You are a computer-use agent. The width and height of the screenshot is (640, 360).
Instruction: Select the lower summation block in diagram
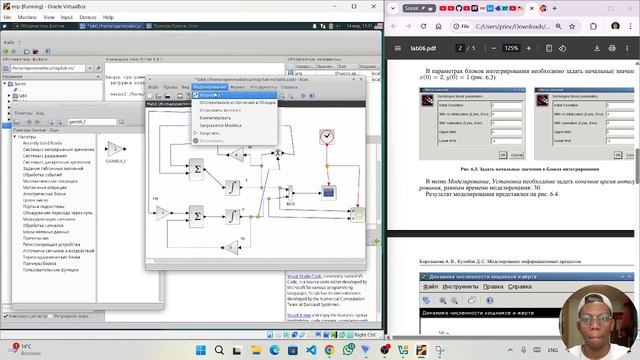tap(197, 216)
